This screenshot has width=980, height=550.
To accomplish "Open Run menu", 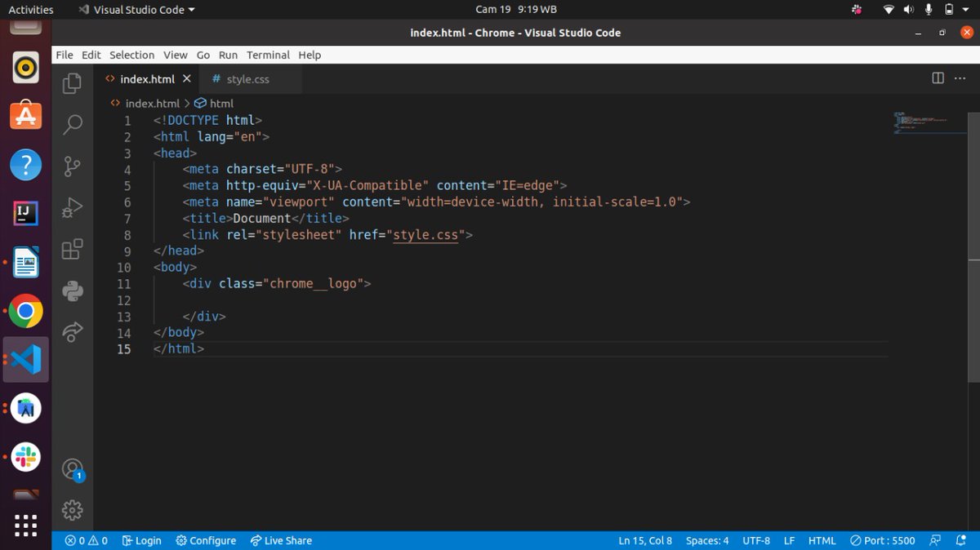I will 229,55.
